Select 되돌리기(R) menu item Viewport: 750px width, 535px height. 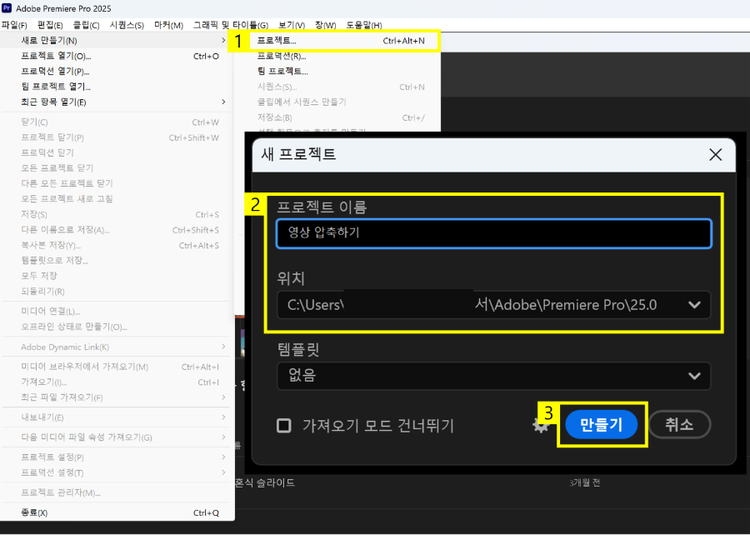tap(117, 291)
